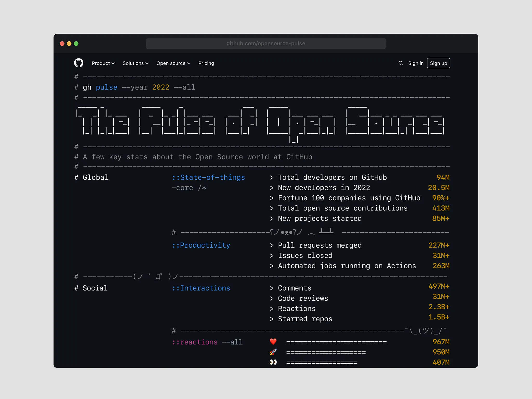
Task: Click the rocket reaction emoji
Action: [x=273, y=352]
